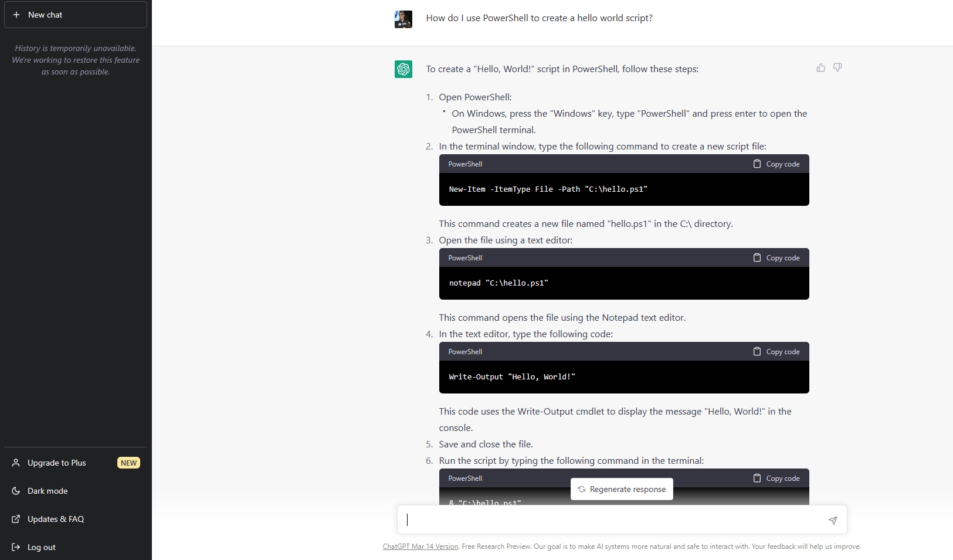
Task: Click the ChatGPT logo avatar beside the response
Action: 403,69
